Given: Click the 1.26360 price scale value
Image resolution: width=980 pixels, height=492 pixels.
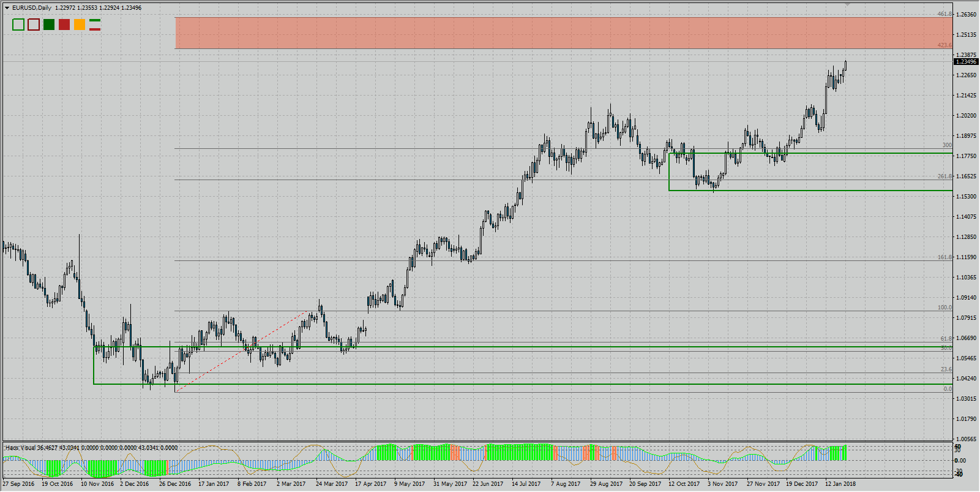Looking at the screenshot, I should coord(966,15).
